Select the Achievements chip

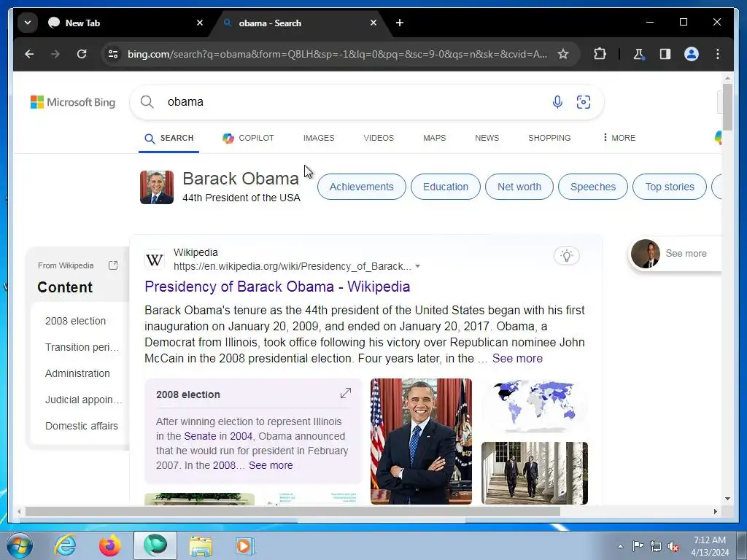click(x=362, y=187)
